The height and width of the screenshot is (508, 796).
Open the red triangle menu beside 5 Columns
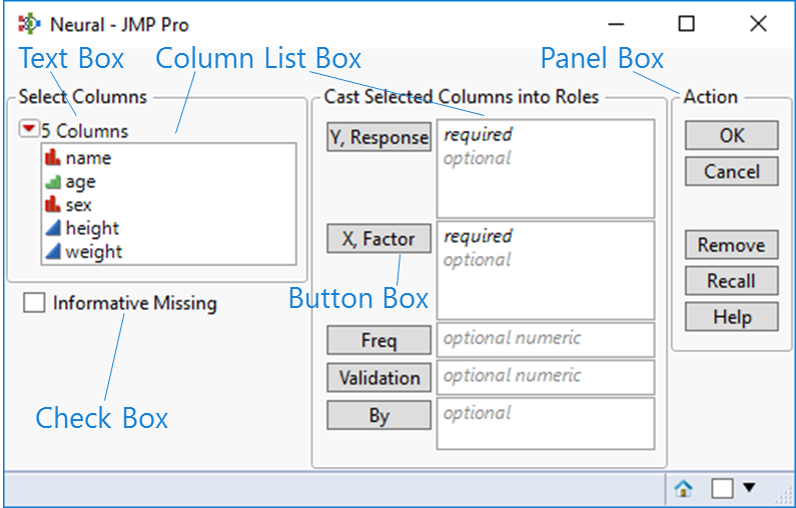click(x=28, y=131)
